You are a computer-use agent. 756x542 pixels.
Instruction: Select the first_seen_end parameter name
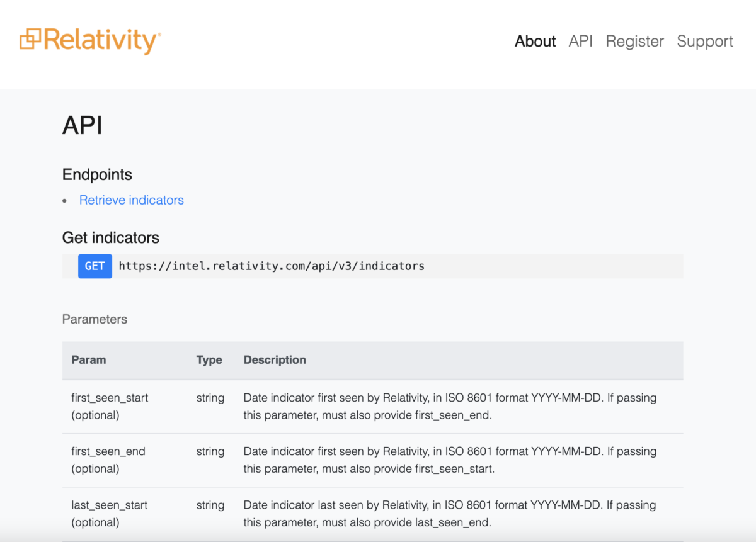pos(108,451)
